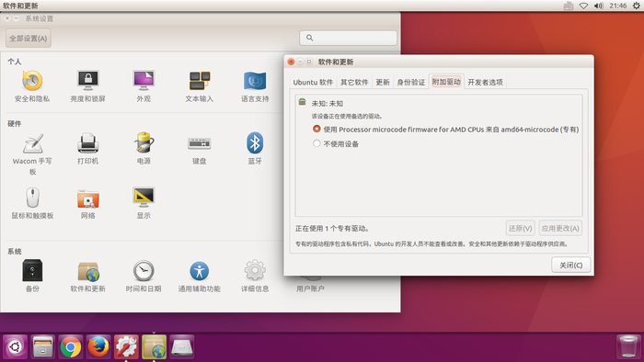Screen dimensions: 644x362
Task: Click search field in System Settings window
Action: pyautogui.click(x=349, y=38)
